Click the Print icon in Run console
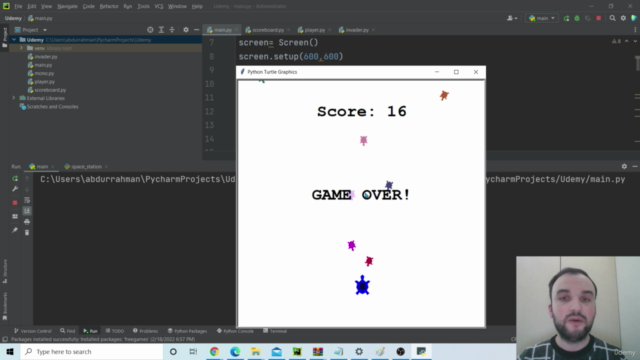Screen dimensions: 640x360 (27, 222)
